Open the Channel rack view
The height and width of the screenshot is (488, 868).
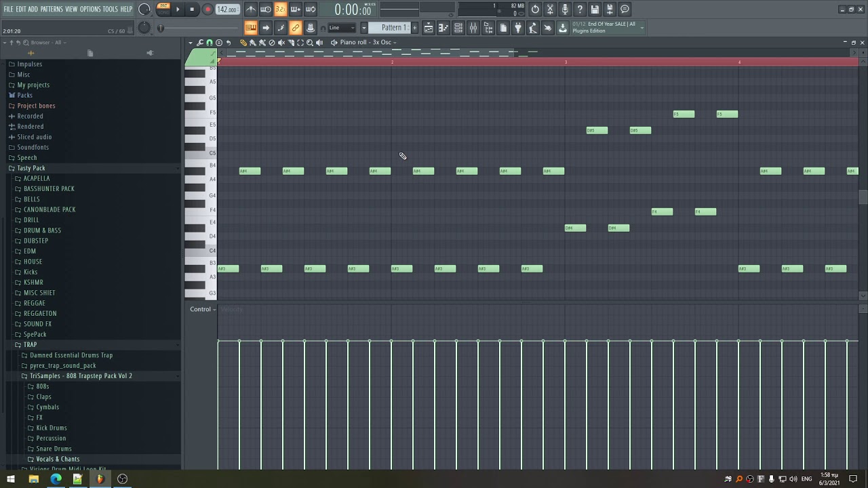pos(458,28)
